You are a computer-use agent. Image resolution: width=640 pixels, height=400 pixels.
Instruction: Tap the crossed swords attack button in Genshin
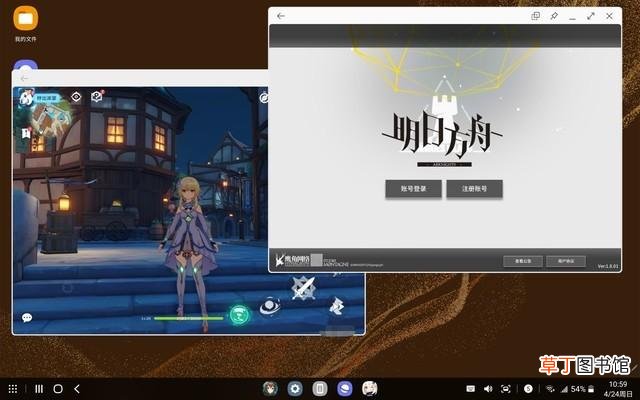(304, 288)
